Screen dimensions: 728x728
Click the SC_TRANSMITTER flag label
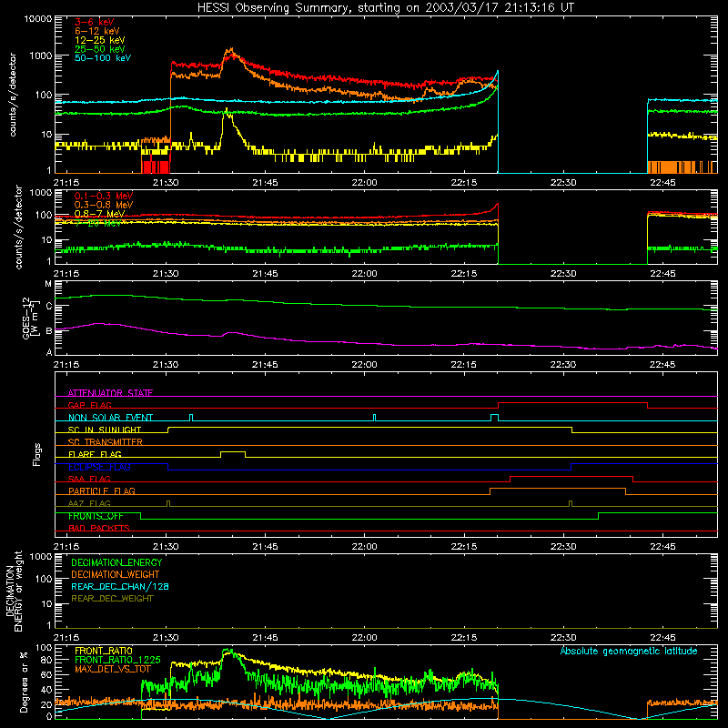pos(106,442)
